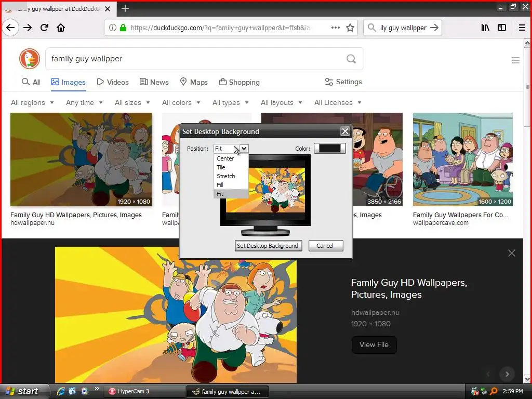The width and height of the screenshot is (532, 399).
Task: Switch to Images results tab
Action: (68, 82)
